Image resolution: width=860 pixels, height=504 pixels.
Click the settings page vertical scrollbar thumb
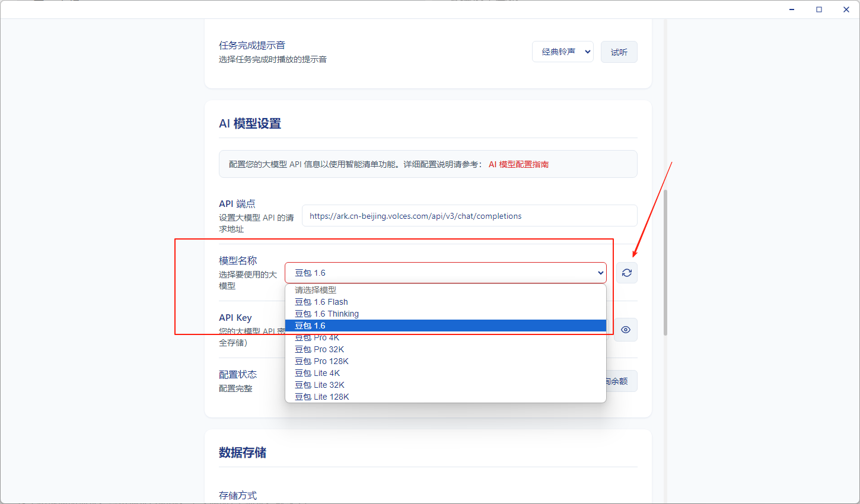(x=665, y=263)
